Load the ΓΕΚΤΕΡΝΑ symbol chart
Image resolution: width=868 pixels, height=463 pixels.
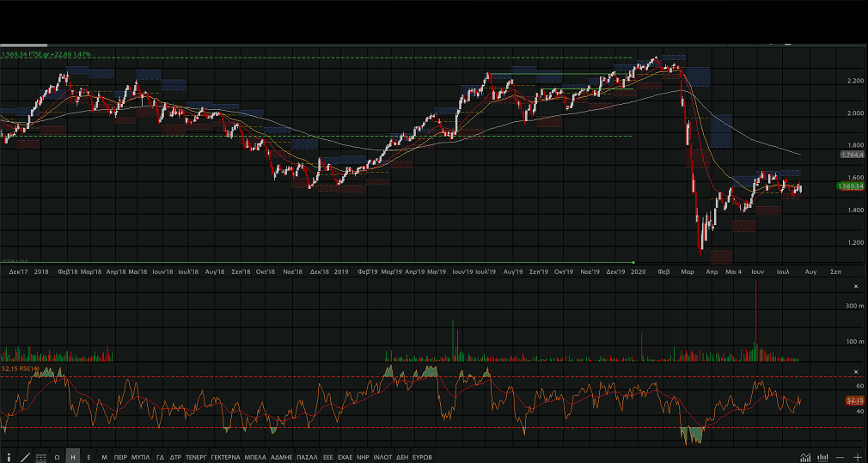tap(225, 457)
